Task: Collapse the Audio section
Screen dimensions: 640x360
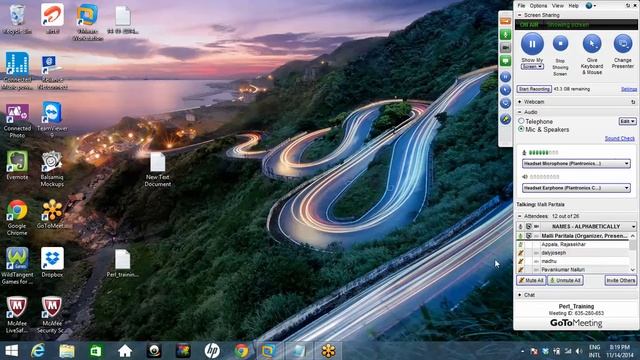Action: [520, 112]
